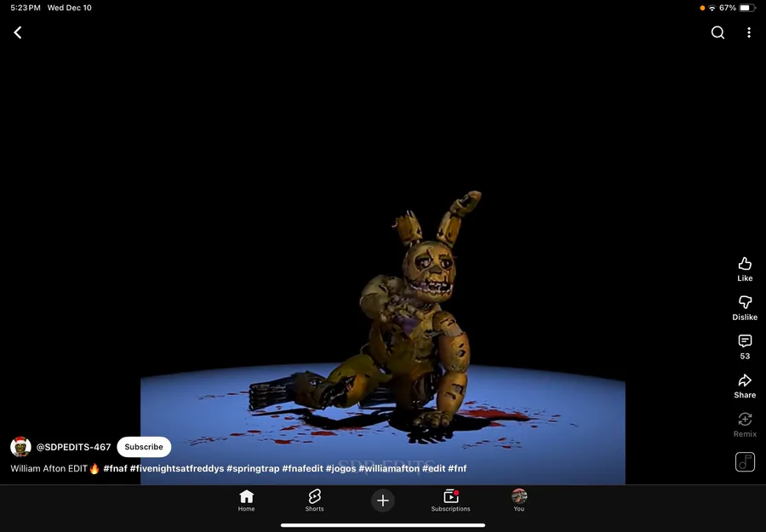Open the sound track music icon
Viewport: 766px width, 532px height.
[745, 462]
